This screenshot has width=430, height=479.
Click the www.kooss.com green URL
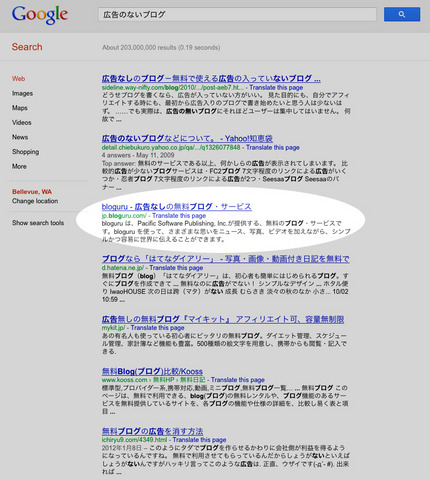[x=124, y=380]
